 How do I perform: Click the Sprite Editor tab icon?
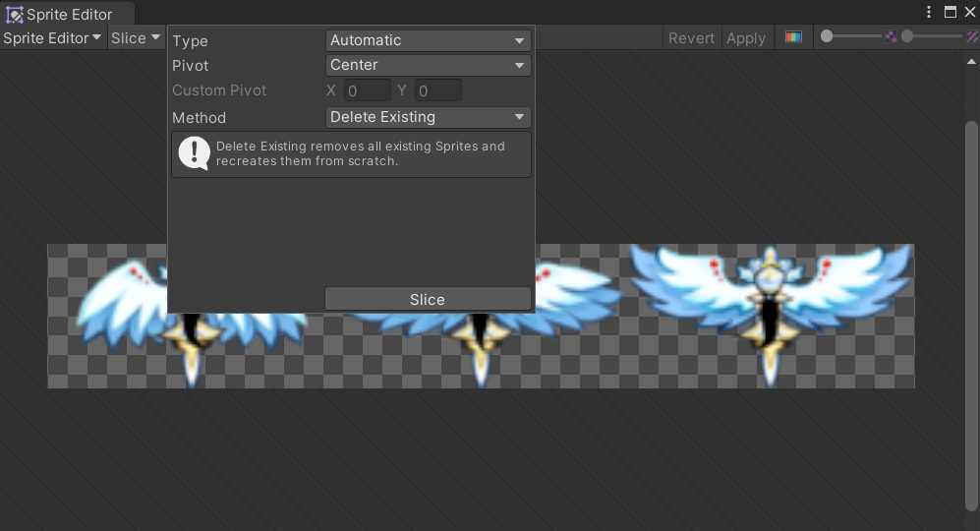[15, 15]
